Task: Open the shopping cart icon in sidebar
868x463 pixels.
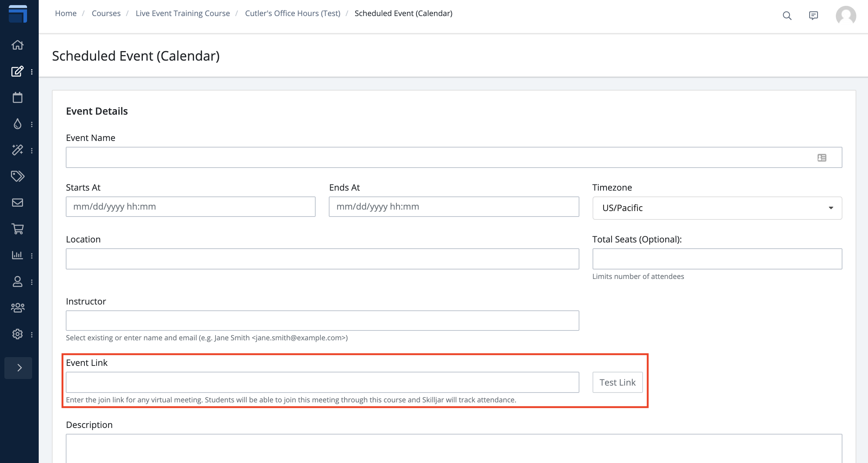Action: 18,229
